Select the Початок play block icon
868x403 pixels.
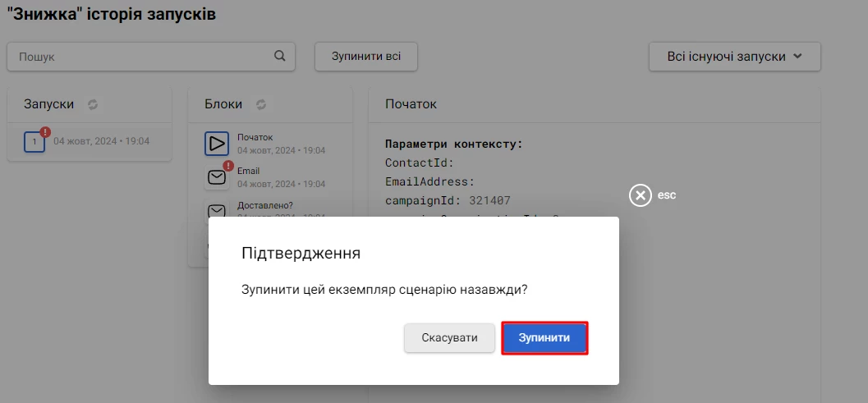point(217,144)
